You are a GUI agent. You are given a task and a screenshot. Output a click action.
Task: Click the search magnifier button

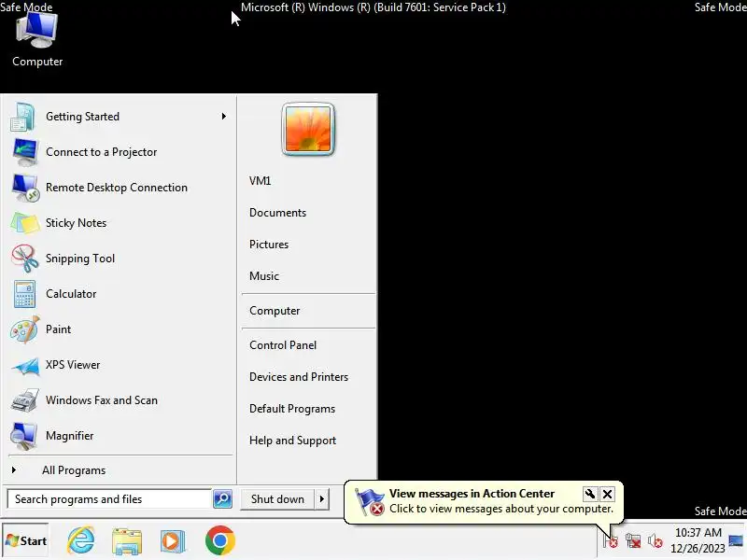(x=222, y=499)
